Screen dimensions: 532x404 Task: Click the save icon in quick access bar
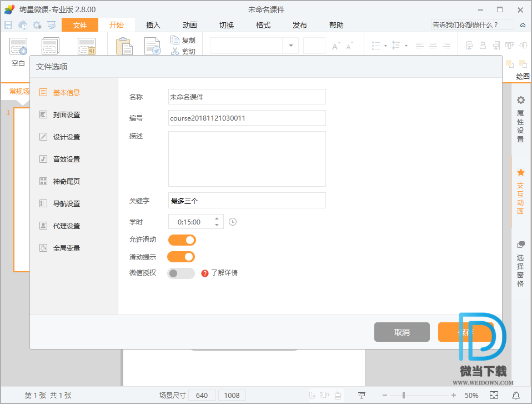coord(8,25)
